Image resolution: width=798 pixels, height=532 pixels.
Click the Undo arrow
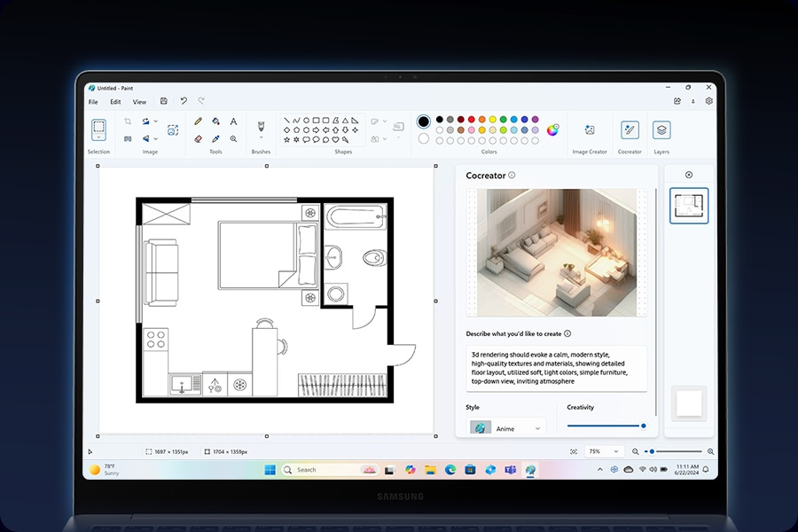(184, 101)
